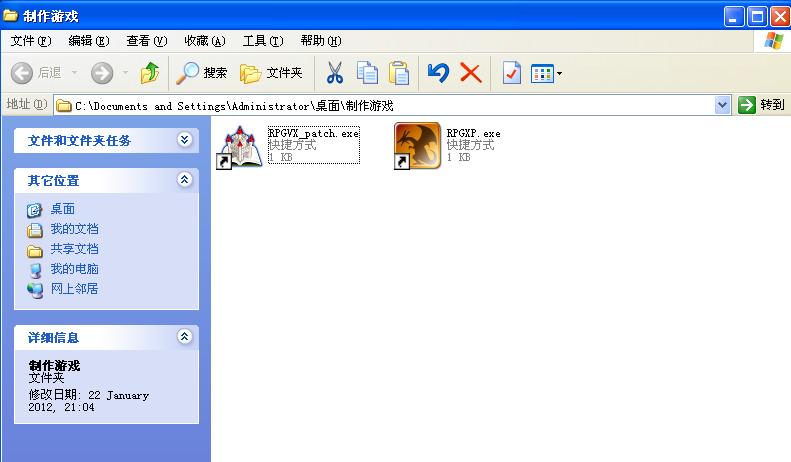Viewport: 791px width, 462px height.
Task: Click the 共享文档 folder icon
Action: coord(34,250)
